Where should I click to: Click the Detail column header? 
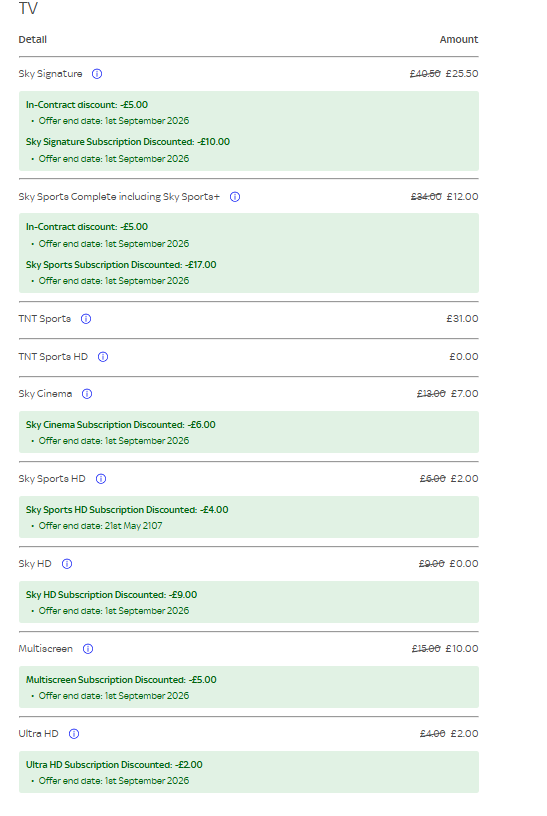point(32,40)
